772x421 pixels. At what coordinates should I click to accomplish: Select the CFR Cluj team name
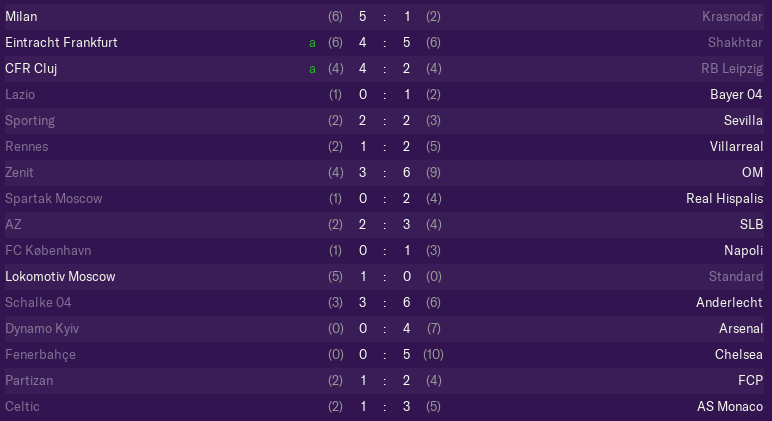pos(31,68)
